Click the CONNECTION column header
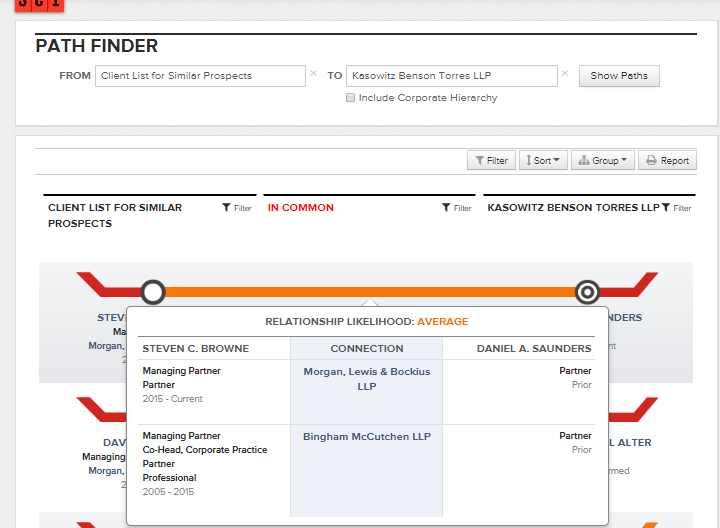This screenshot has width=720, height=528. pyautogui.click(x=366, y=348)
